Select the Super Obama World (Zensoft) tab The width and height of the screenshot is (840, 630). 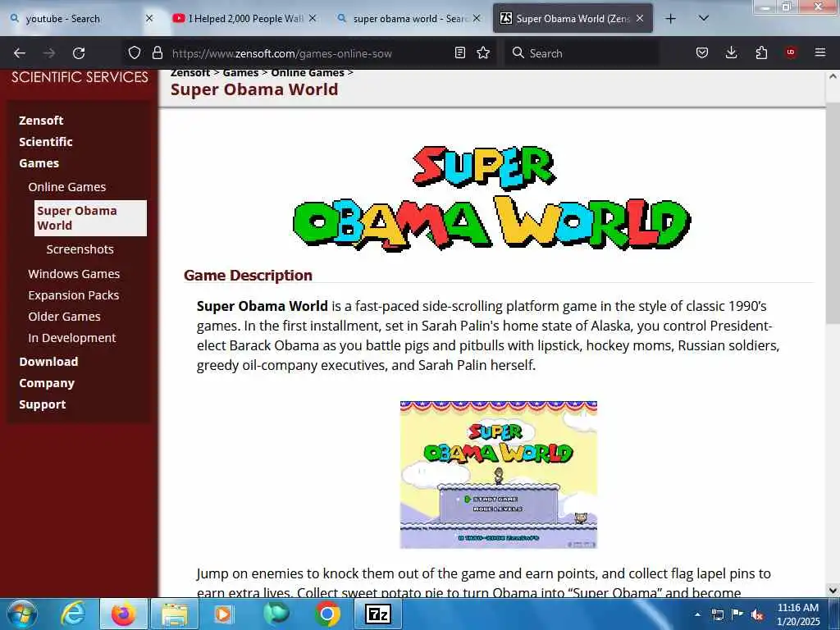(573, 19)
